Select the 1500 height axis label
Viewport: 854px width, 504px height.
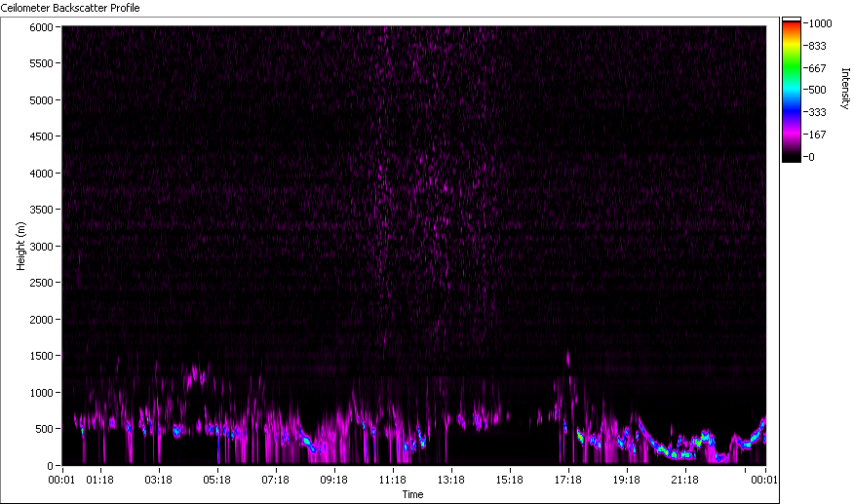[x=41, y=356]
